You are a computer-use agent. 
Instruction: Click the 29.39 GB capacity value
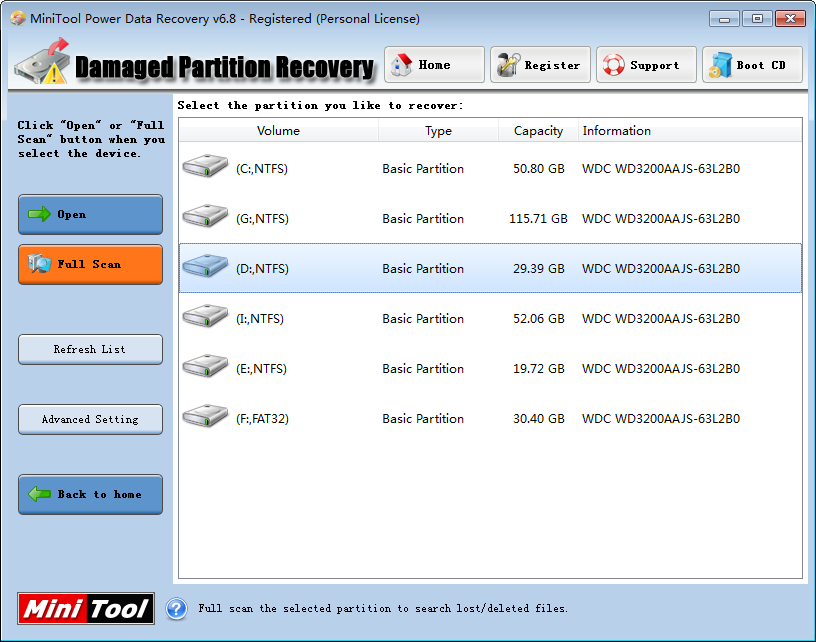(539, 268)
